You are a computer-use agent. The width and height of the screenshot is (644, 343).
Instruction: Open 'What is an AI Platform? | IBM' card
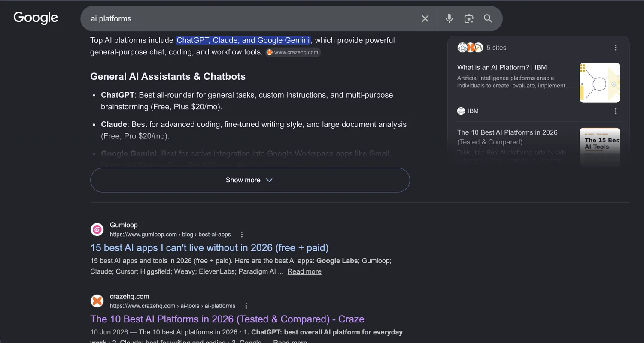point(502,67)
